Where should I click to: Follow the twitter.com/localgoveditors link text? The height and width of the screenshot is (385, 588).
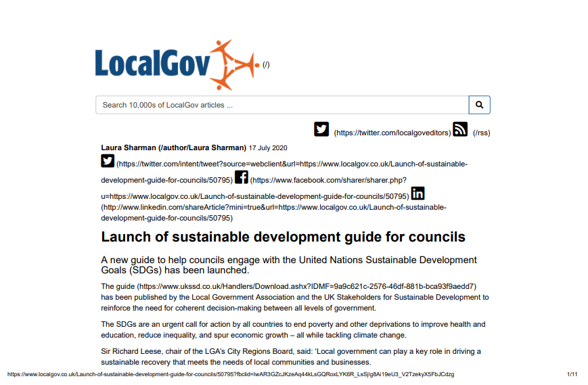click(392, 133)
